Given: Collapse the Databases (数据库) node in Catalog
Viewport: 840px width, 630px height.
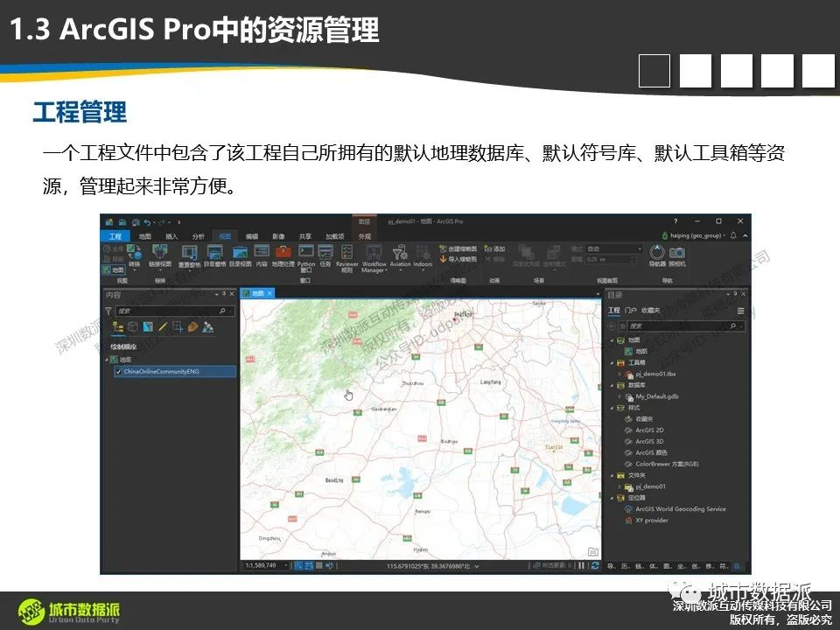Looking at the screenshot, I should tap(612, 385).
